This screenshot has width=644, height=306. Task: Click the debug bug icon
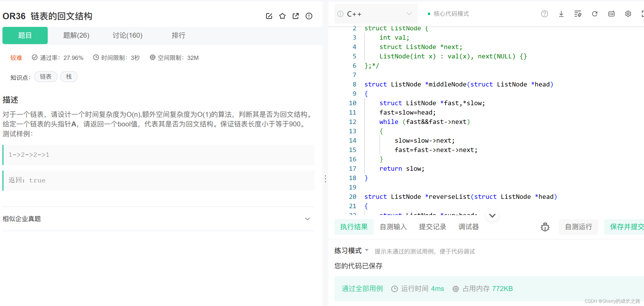point(545,227)
